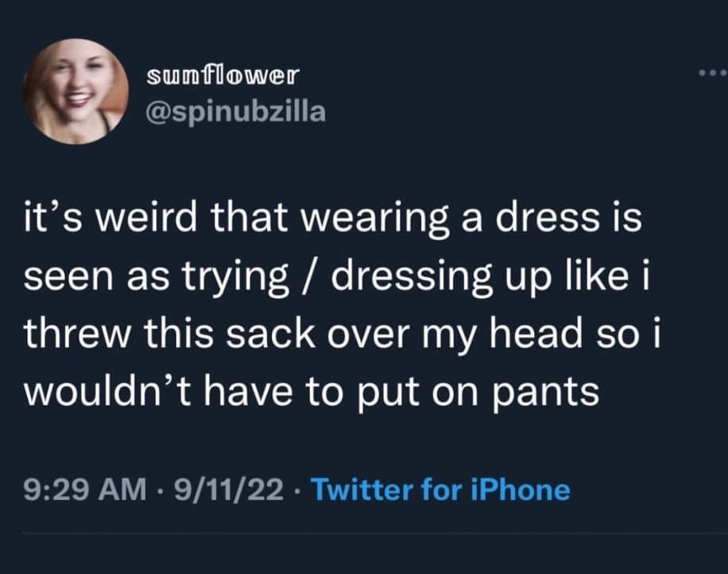Click the "Twitter for iPhone" source link
Screen dimensions: 728x574
pos(440,489)
